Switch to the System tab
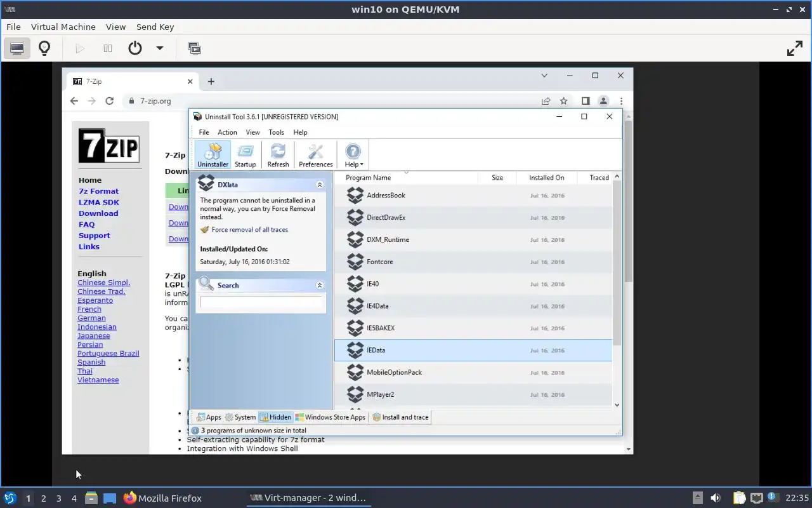Screen dimensions: 812x508 coord(240,417)
